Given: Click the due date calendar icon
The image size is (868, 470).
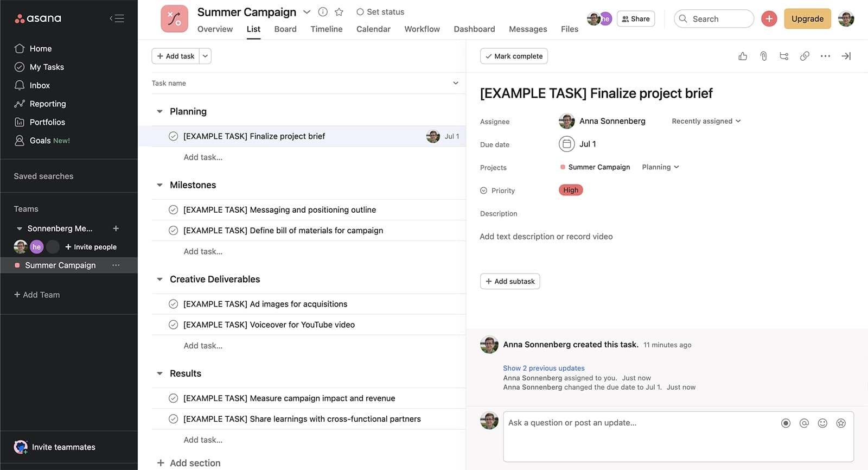Looking at the screenshot, I should (x=566, y=144).
